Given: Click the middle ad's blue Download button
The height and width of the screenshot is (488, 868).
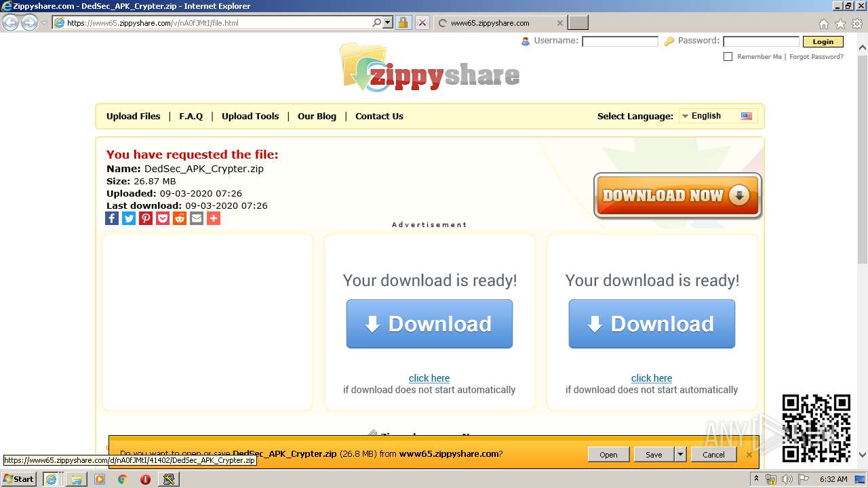Looking at the screenshot, I should [x=429, y=324].
